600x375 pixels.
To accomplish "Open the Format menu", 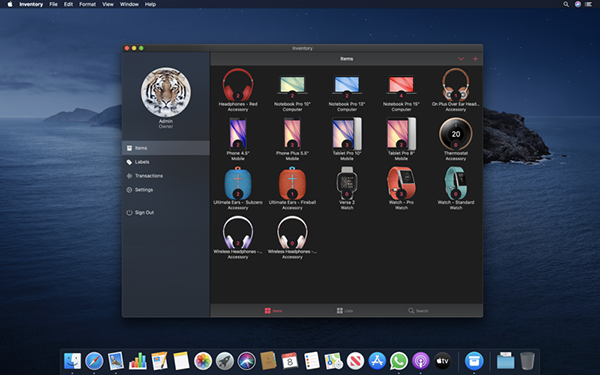I will pos(87,4).
